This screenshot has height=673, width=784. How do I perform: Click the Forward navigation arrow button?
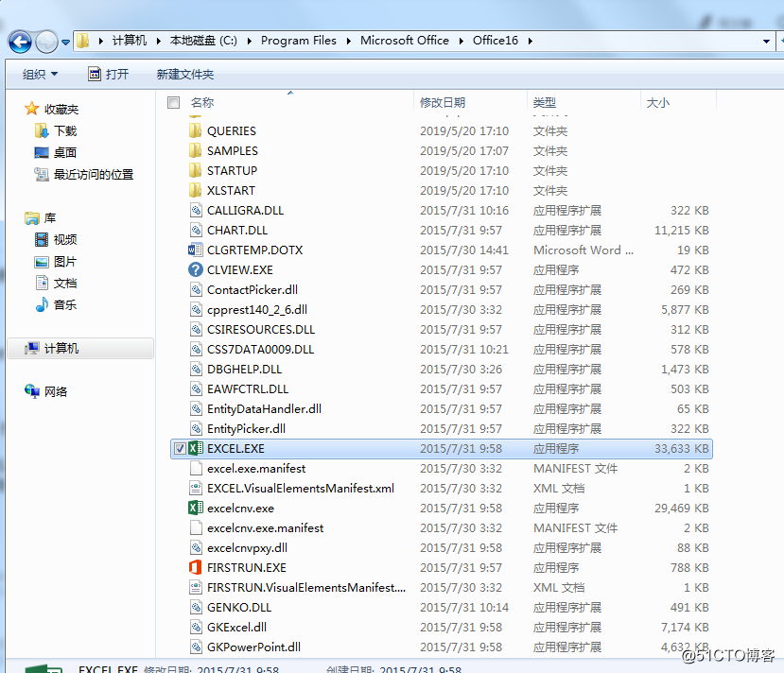47,42
